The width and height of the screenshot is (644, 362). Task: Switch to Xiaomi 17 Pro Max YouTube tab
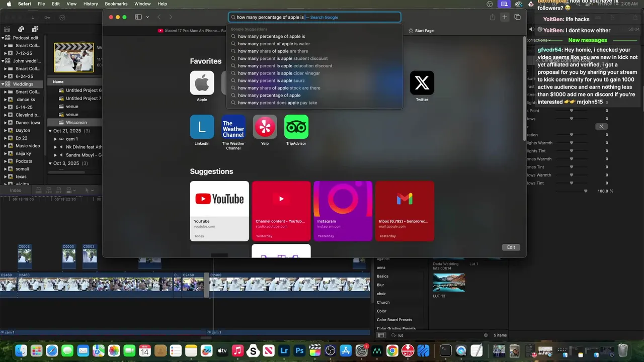pyautogui.click(x=192, y=31)
